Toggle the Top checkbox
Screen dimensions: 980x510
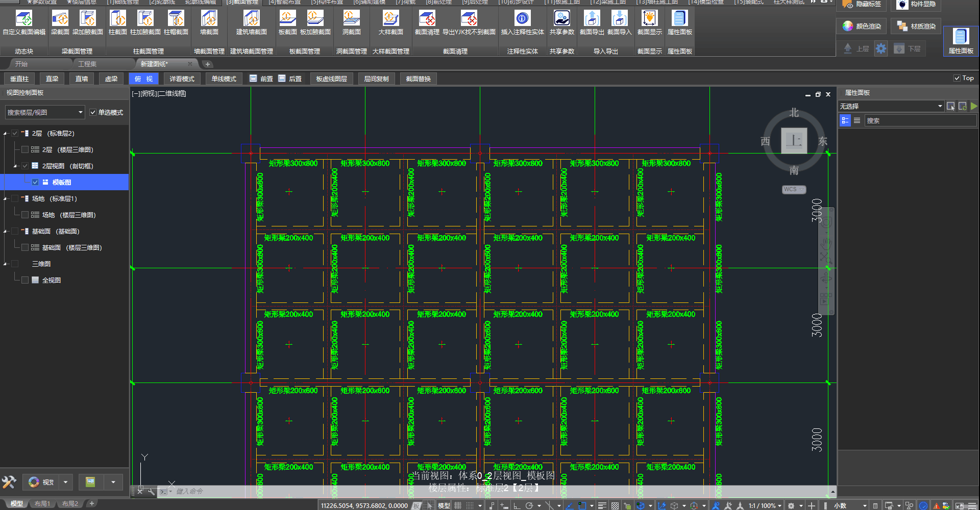(x=957, y=78)
